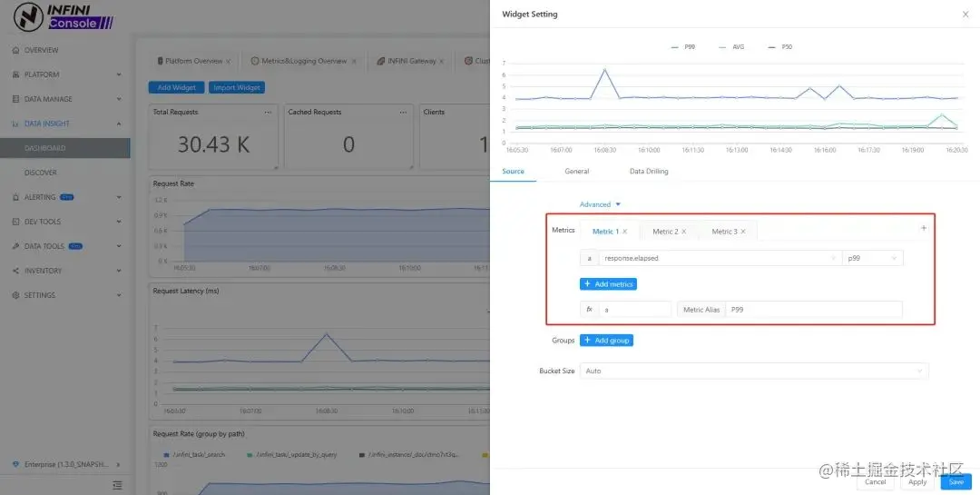Click the 30.43 K total requests value
Screen dimensions: 980x495
[214, 144]
